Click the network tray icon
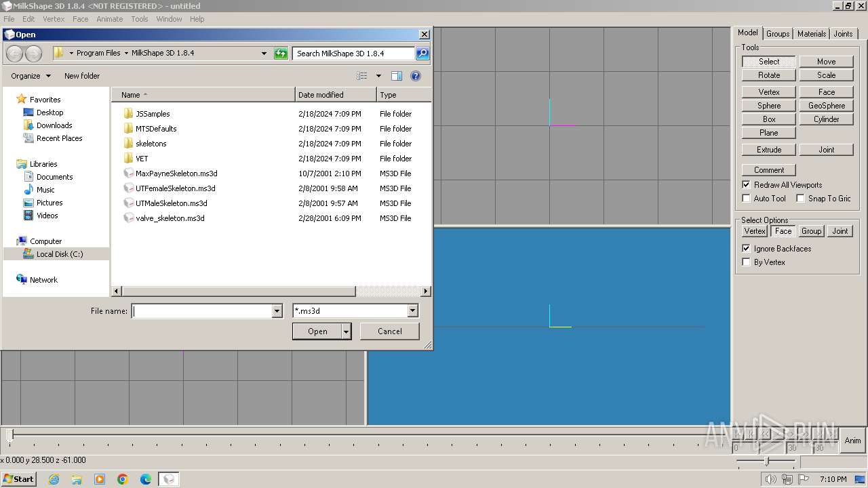Viewport: 868px width, 488px height. tap(787, 479)
